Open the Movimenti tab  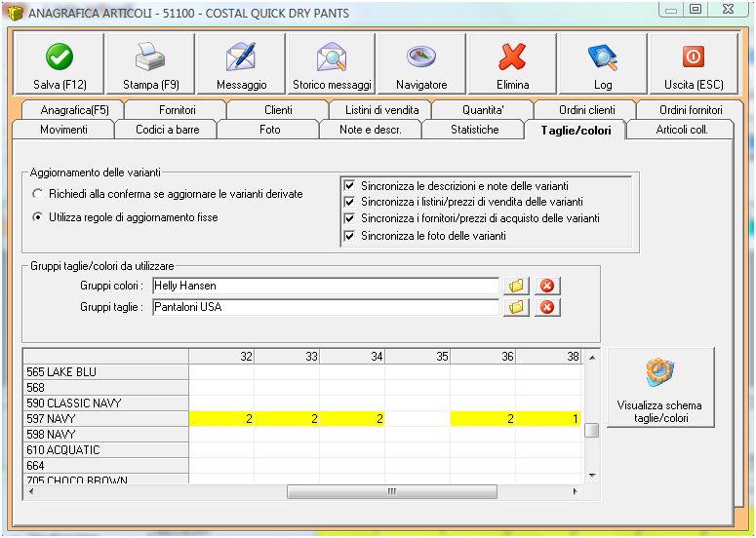coord(63,130)
